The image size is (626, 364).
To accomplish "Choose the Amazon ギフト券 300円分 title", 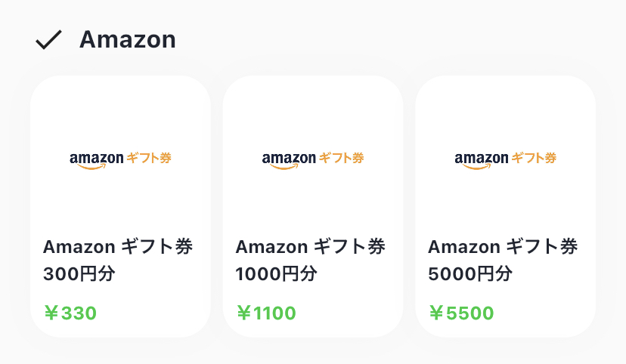I will [x=118, y=260].
